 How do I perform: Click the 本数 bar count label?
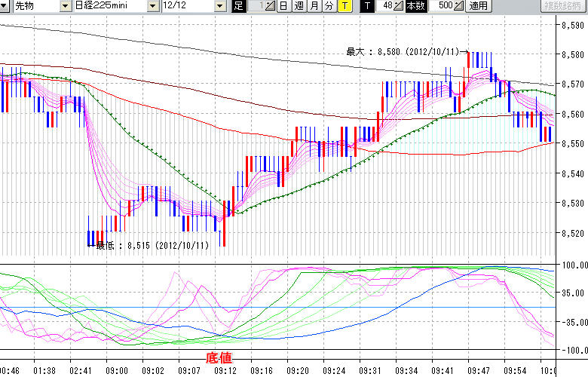coord(415,6)
